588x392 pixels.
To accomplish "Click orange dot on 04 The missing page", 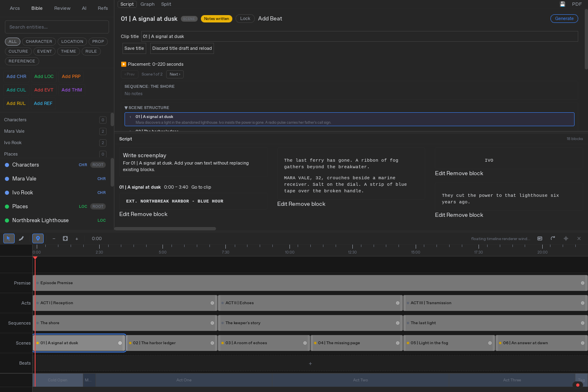I will pos(315,343).
